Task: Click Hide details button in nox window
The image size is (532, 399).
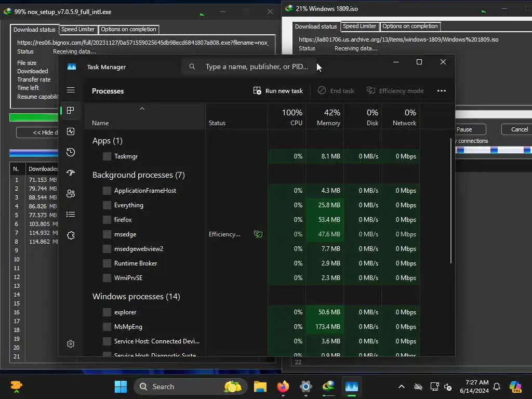Action: (37, 132)
